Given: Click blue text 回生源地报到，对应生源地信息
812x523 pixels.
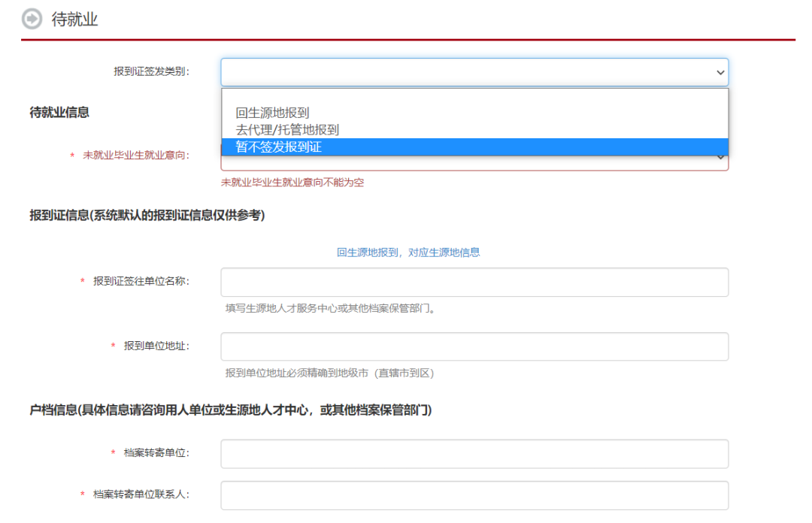Looking at the screenshot, I should [408, 252].
